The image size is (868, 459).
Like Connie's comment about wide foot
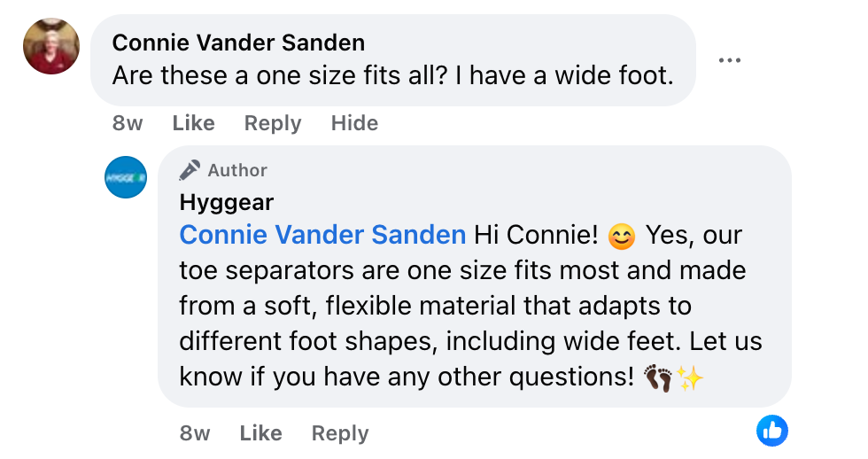pos(193,123)
